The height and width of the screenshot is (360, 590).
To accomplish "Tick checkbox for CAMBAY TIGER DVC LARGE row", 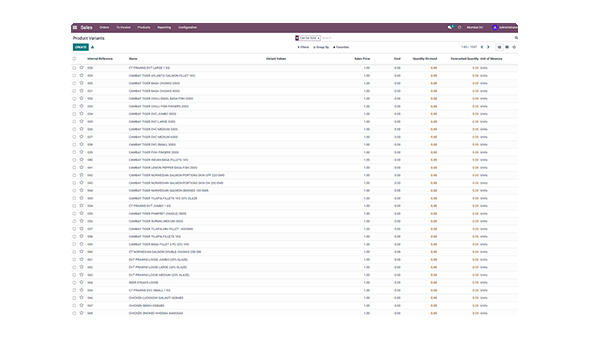I will 74,122.
